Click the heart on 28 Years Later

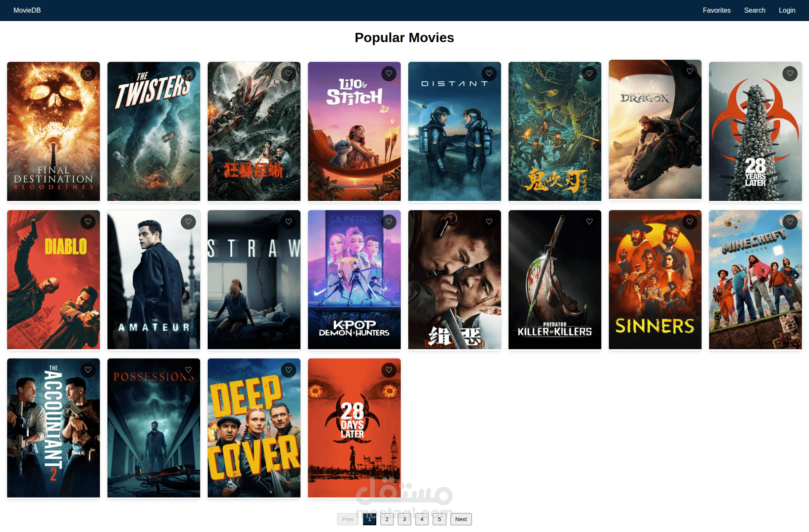click(790, 74)
